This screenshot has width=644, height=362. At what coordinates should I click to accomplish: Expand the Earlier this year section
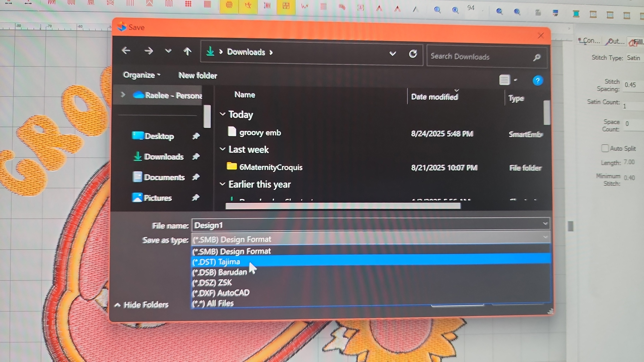(x=223, y=184)
